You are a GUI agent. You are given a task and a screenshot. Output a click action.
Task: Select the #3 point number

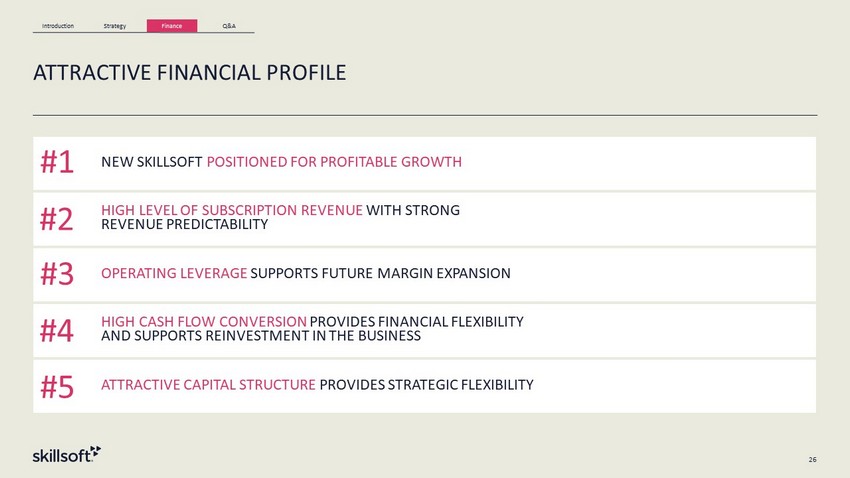pyautogui.click(x=57, y=274)
